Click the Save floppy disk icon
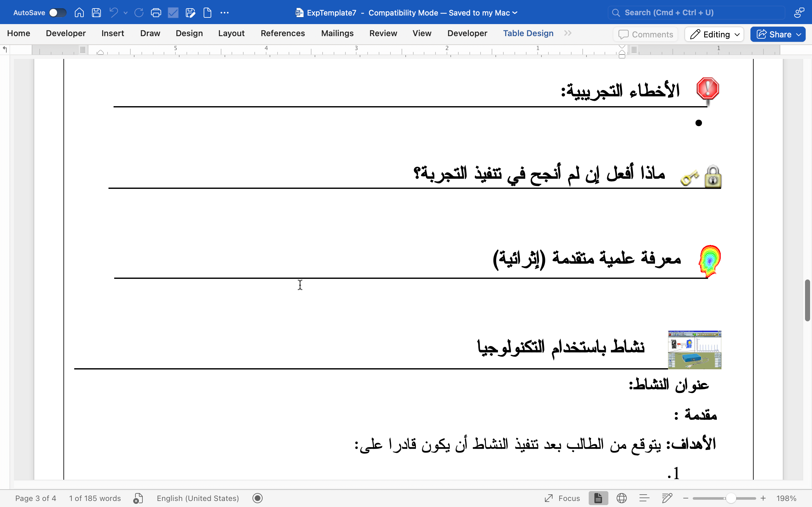 click(97, 13)
